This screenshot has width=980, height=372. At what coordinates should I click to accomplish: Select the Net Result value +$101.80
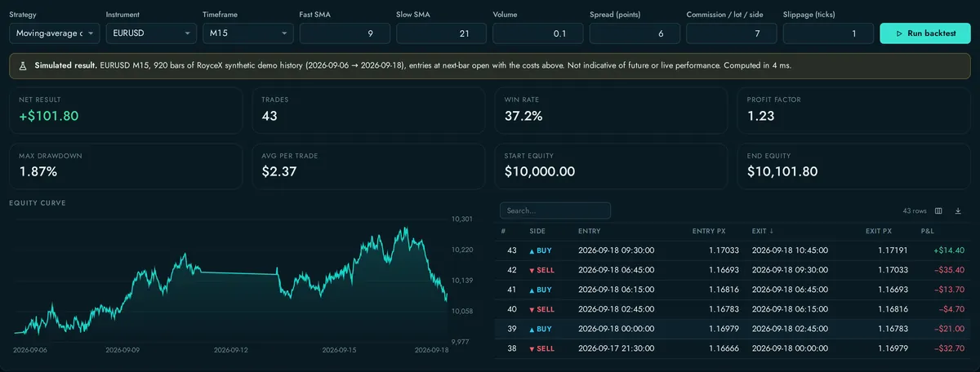tap(49, 116)
